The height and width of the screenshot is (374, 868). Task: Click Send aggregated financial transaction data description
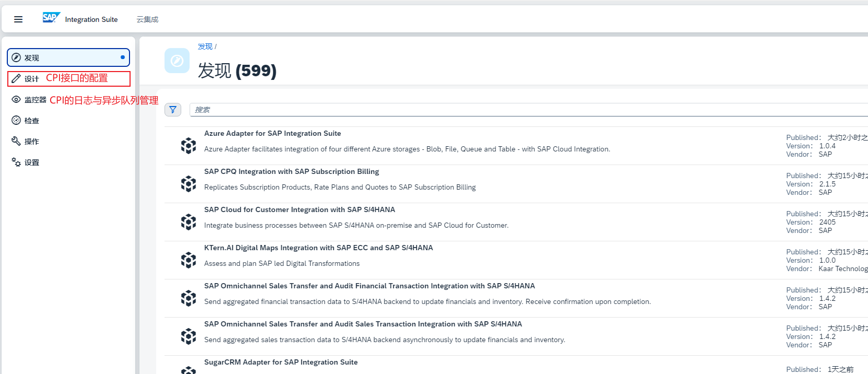point(427,302)
